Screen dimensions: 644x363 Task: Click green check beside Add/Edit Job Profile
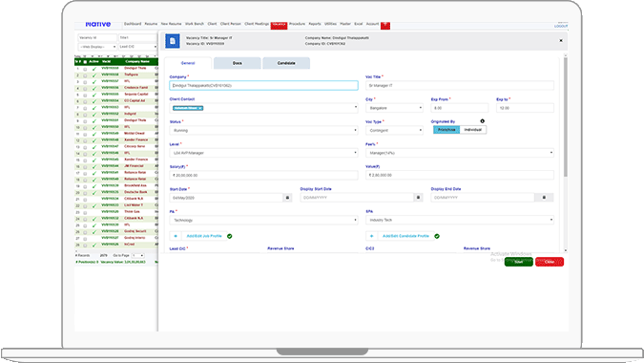[x=230, y=236]
